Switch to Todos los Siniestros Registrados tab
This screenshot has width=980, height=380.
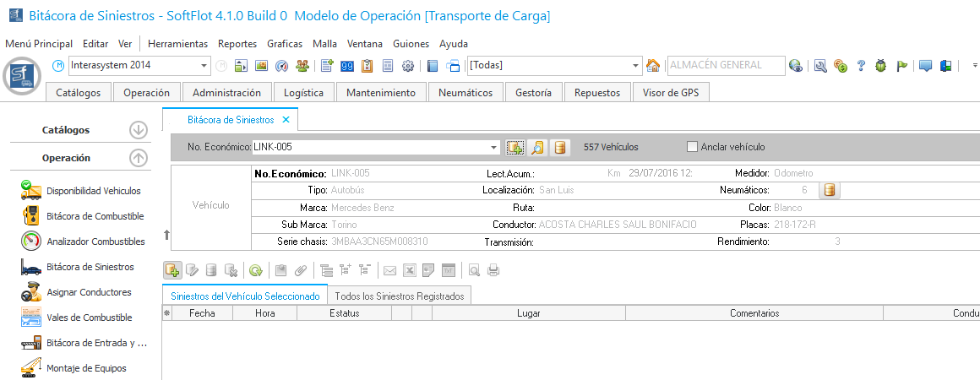pos(400,296)
